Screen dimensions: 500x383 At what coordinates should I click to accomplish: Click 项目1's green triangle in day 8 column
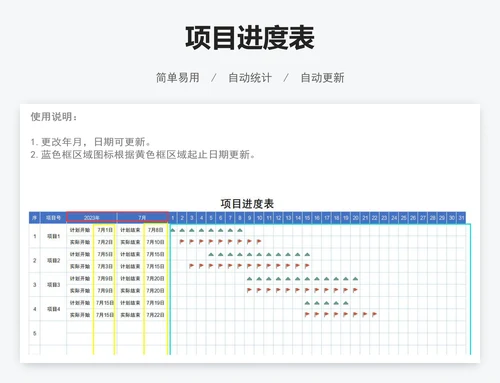[x=240, y=230]
